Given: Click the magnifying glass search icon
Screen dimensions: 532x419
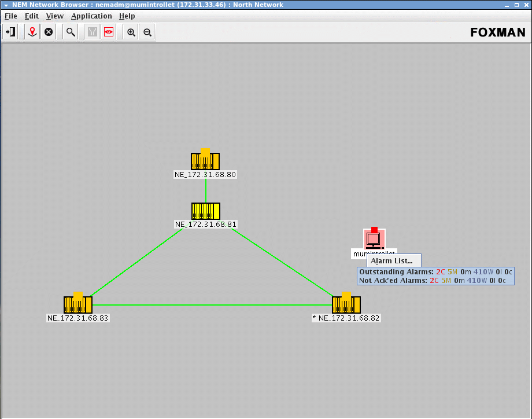Looking at the screenshot, I should coord(71,32).
